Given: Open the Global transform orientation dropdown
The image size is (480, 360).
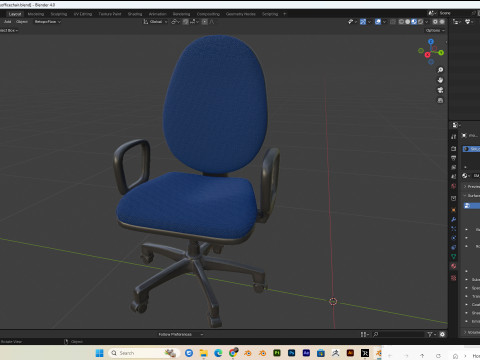Looking at the screenshot, I should click(x=155, y=22).
